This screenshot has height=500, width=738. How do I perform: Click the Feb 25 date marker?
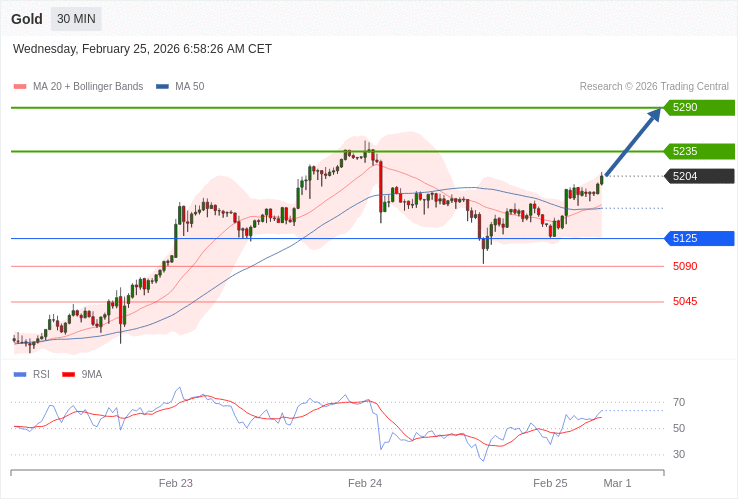[x=550, y=483]
